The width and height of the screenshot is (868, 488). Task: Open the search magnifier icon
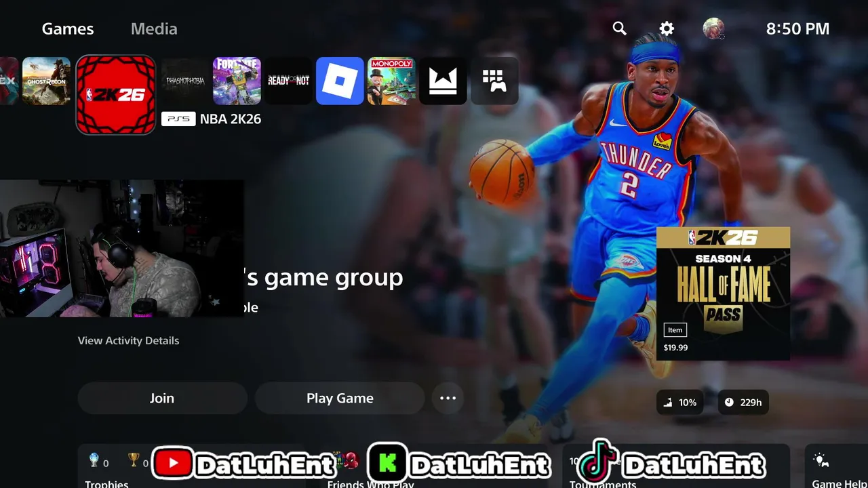click(619, 28)
